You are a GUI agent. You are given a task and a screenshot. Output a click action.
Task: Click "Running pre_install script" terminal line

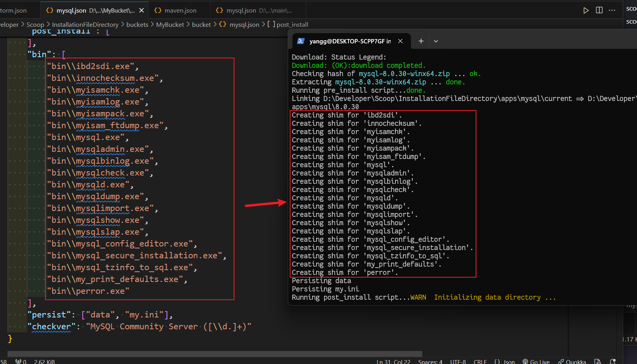click(x=359, y=90)
